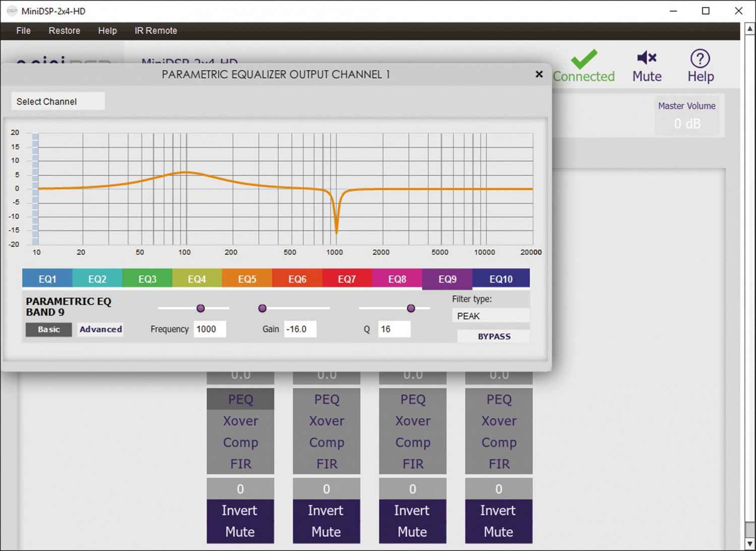
Task: Open PEQ for the fourth output channel
Action: tap(499, 399)
